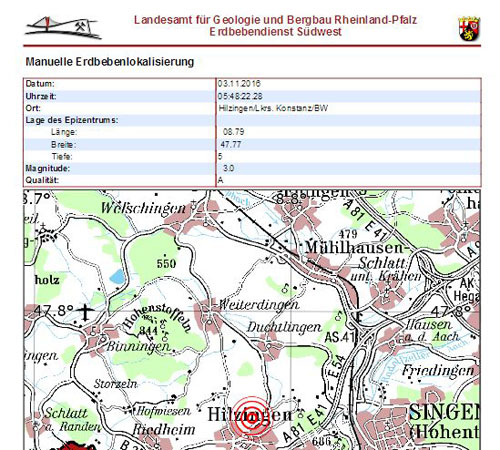Click the elevation number '479' on the map
The image size is (500, 450).
click(348, 234)
